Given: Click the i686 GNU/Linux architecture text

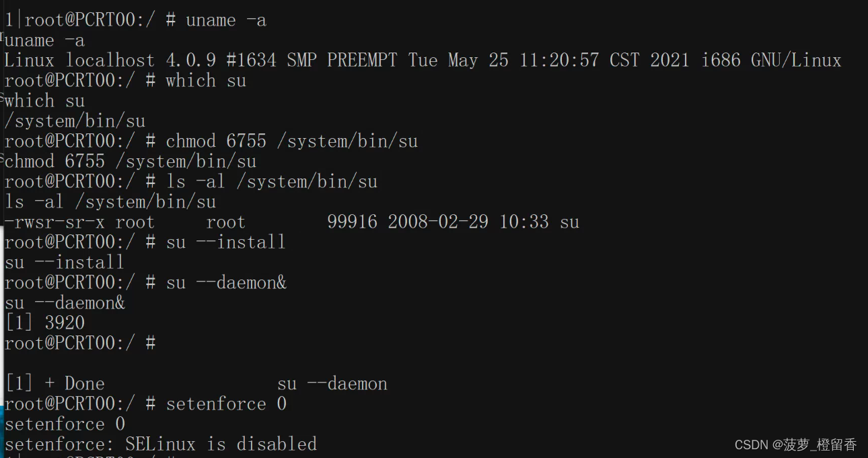Looking at the screenshot, I should (x=771, y=61).
